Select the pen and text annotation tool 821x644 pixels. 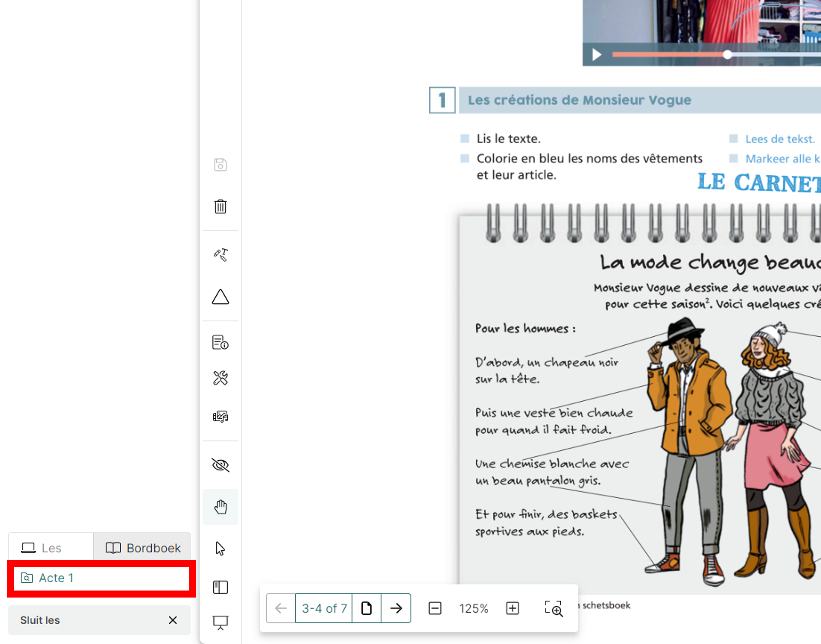point(221,255)
